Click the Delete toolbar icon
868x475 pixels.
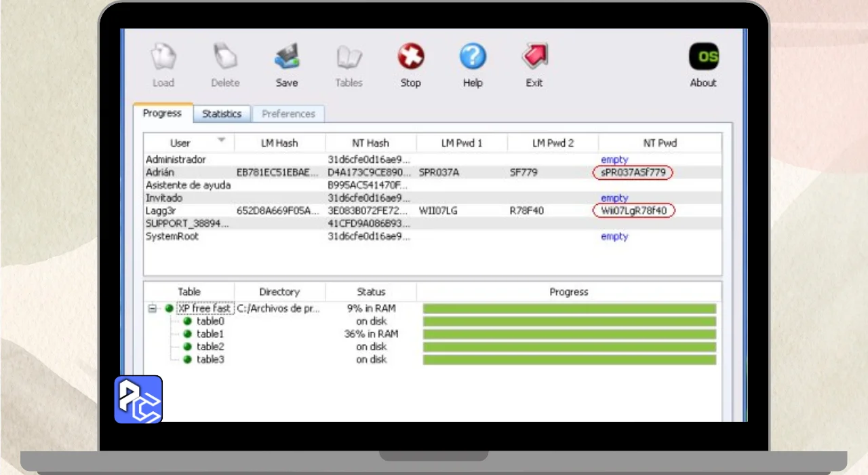tap(224, 58)
